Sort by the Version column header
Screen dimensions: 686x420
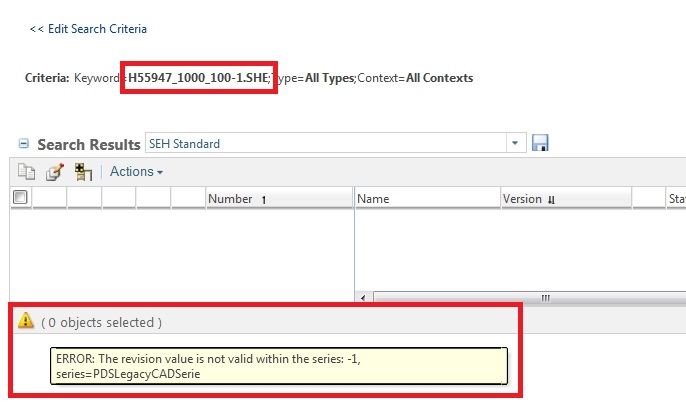point(566,199)
